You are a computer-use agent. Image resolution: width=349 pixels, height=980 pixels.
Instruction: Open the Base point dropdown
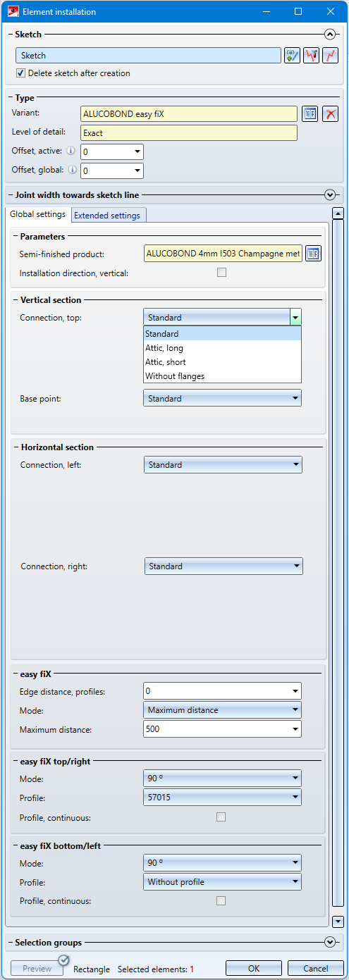222,398
